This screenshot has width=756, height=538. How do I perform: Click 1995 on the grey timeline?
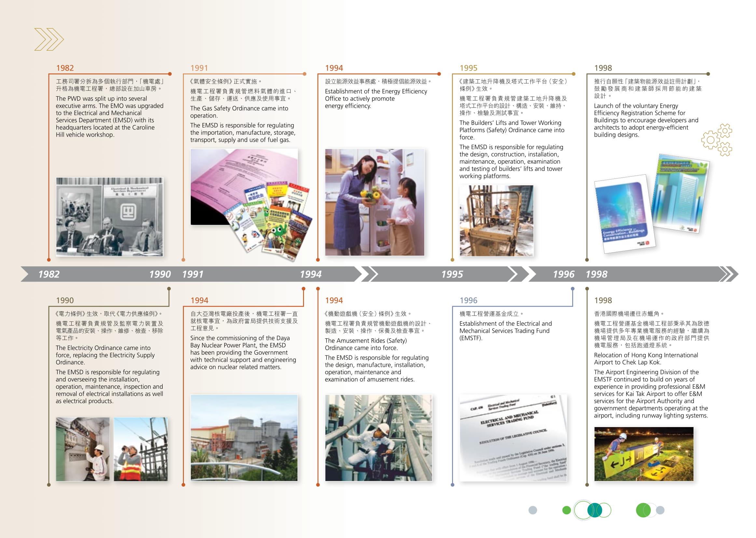[x=452, y=274]
